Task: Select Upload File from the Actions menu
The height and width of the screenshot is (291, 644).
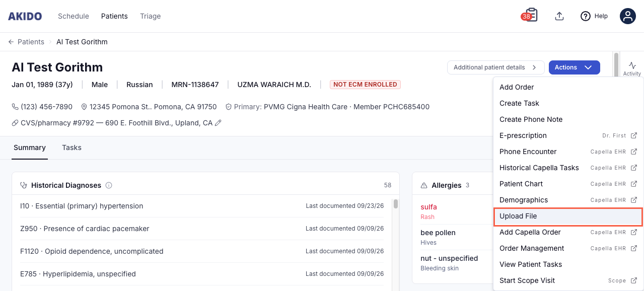Action: (568, 216)
